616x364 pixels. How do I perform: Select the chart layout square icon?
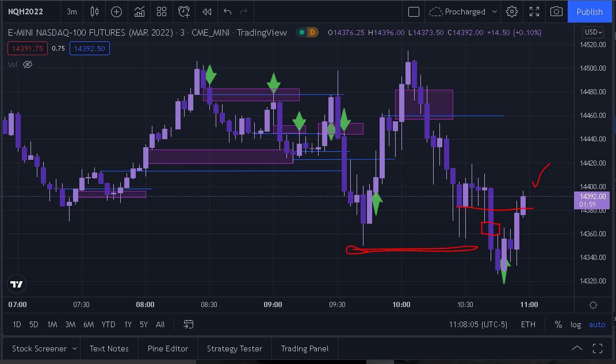click(x=414, y=12)
